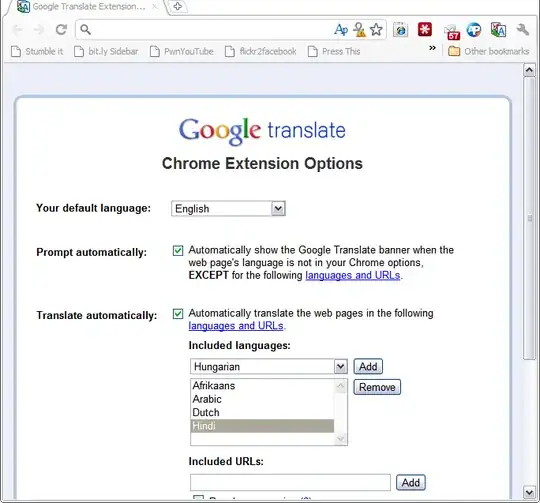Click Add next to Hungarian dropdown
This screenshot has height=503, width=540.
368,366
